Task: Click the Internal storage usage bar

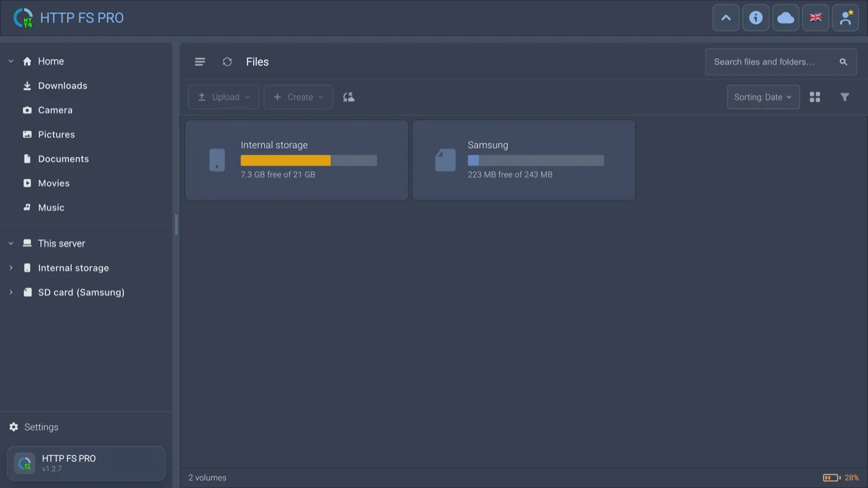Action: (x=309, y=161)
